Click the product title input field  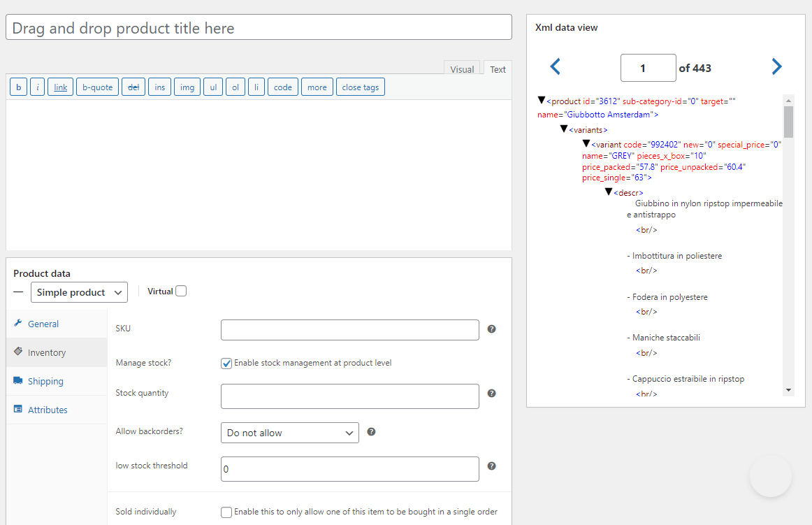tap(259, 27)
